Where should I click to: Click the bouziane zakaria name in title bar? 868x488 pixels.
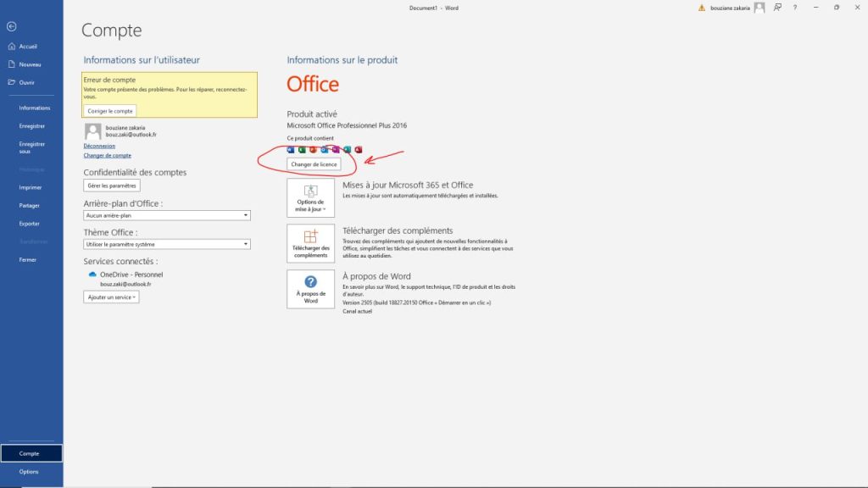[x=730, y=8]
